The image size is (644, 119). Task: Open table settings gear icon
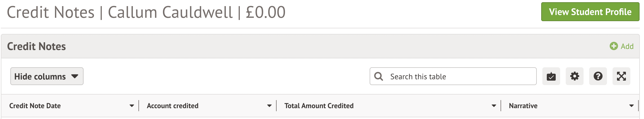coord(574,76)
